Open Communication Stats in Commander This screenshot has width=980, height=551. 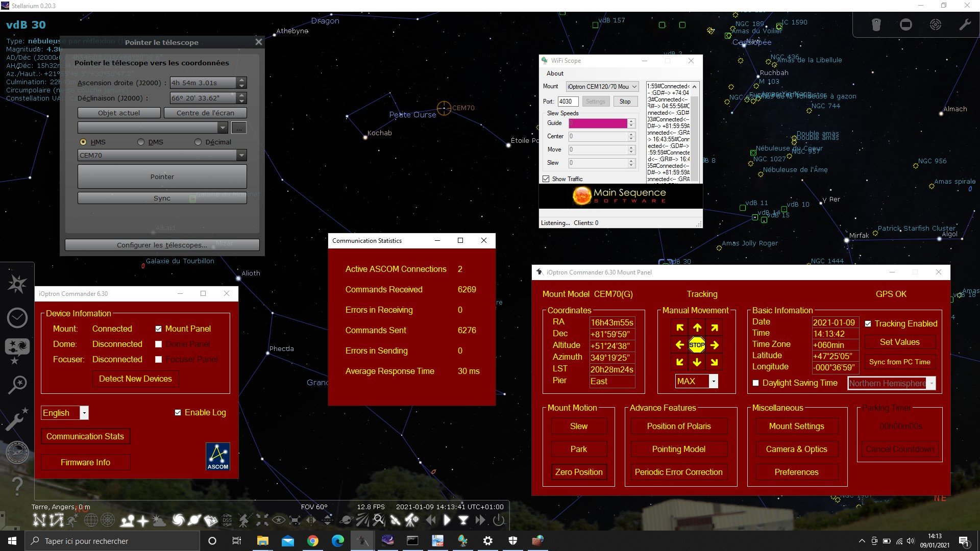tap(85, 436)
